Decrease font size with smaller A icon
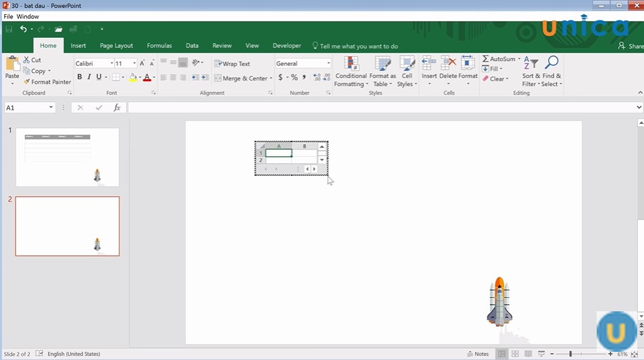 tap(151, 64)
